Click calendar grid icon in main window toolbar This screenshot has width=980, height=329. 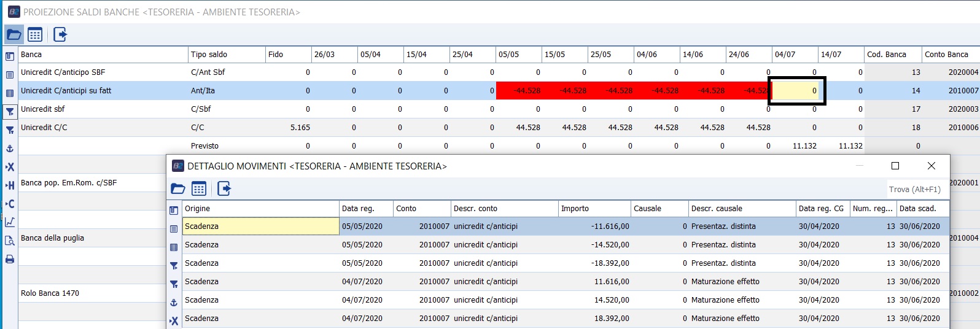35,34
